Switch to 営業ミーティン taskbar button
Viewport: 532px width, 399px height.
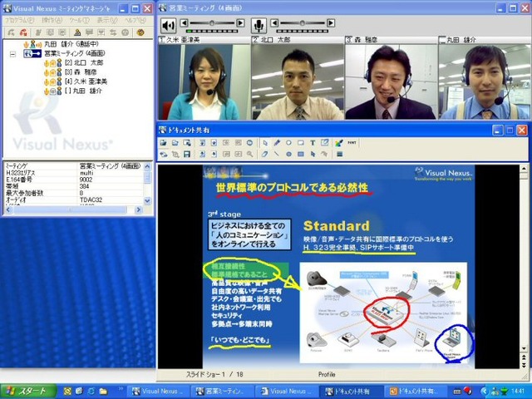[222, 392]
